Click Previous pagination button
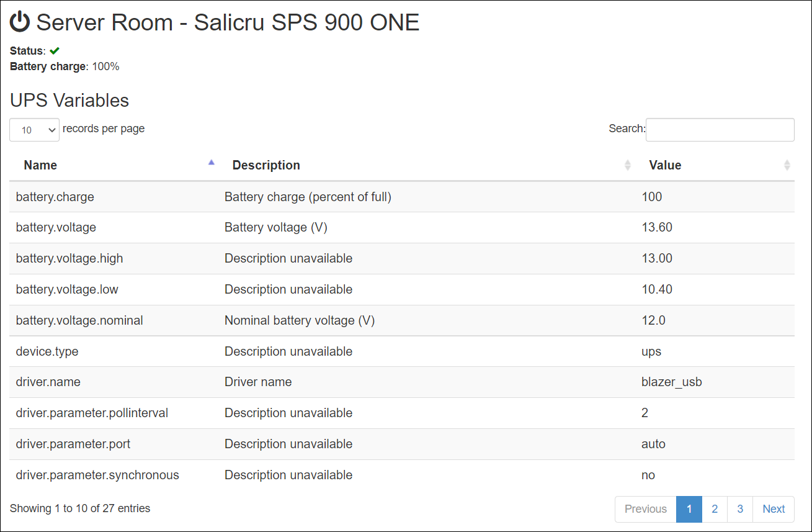 pos(646,509)
